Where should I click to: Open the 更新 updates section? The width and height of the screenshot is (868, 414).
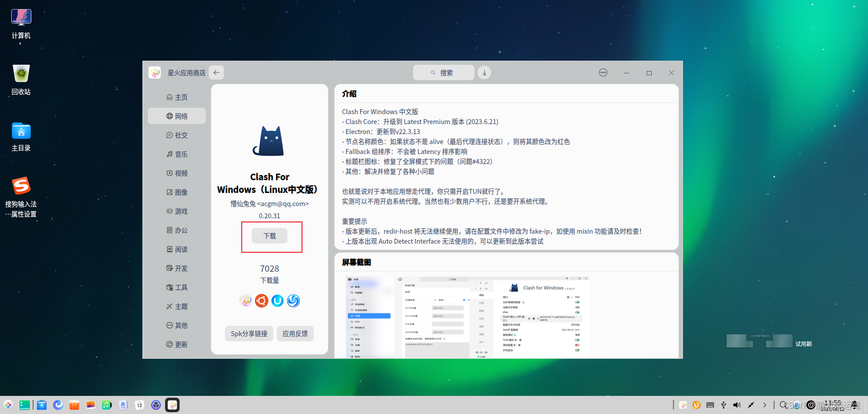click(x=177, y=344)
